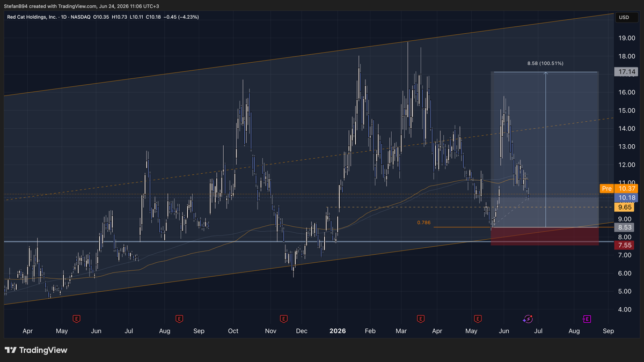Click the 2026 year label on time axis
This screenshot has height=362, width=644.
click(x=338, y=331)
